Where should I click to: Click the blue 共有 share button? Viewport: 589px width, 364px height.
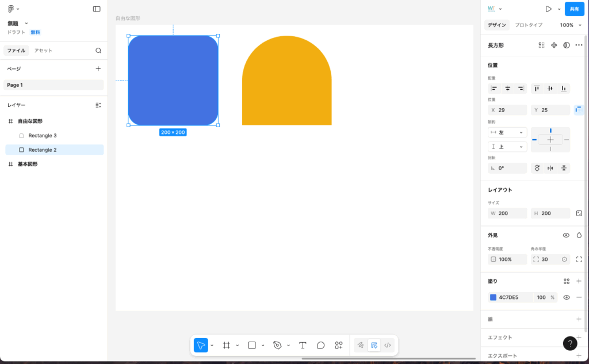tap(574, 9)
